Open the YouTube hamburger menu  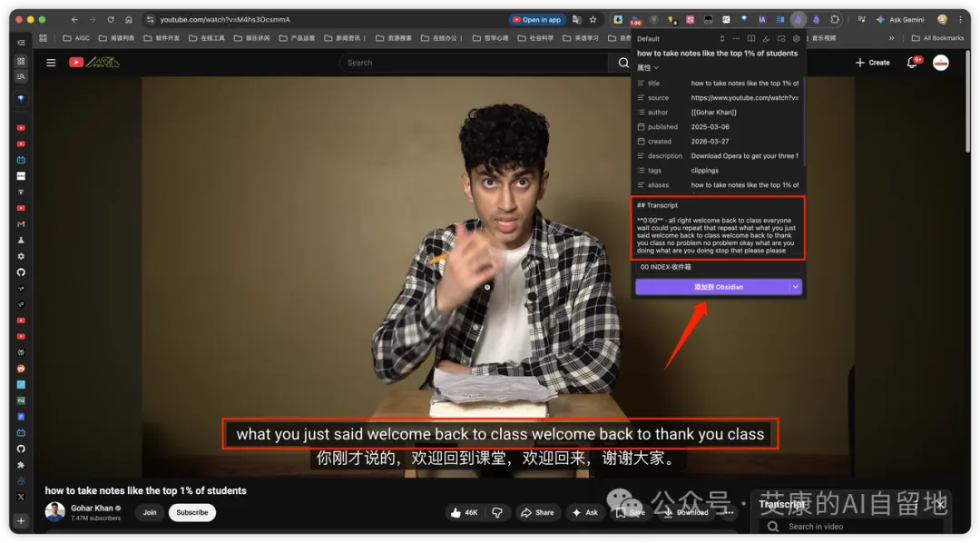[51, 63]
